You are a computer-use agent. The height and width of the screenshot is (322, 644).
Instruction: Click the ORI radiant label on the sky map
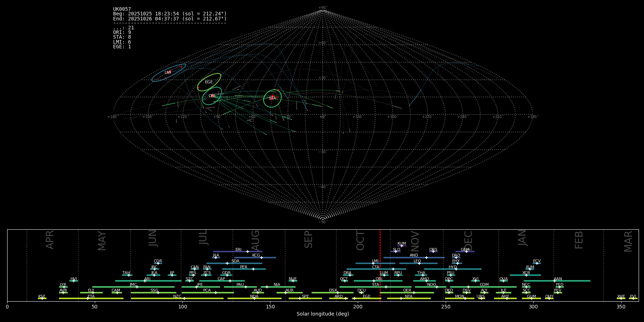[x=212, y=96]
